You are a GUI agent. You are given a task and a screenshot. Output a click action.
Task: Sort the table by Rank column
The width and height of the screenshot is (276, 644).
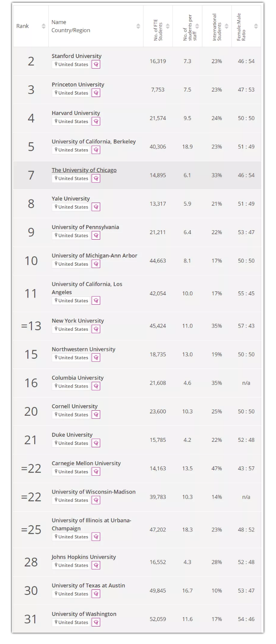pos(43,26)
